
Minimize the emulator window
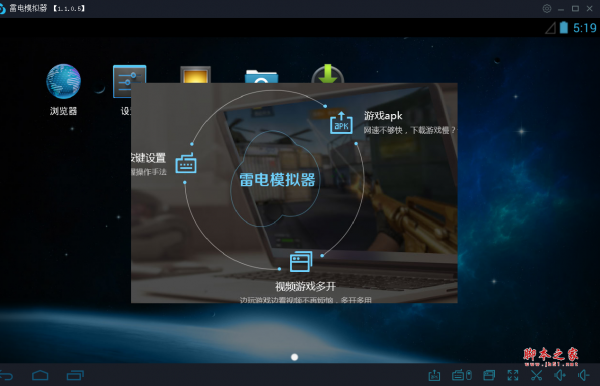(x=561, y=9)
